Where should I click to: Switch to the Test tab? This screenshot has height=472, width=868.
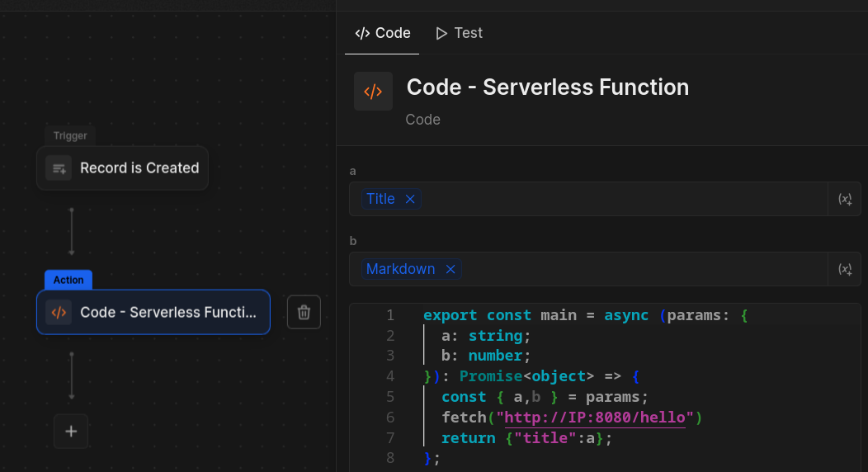tap(459, 33)
